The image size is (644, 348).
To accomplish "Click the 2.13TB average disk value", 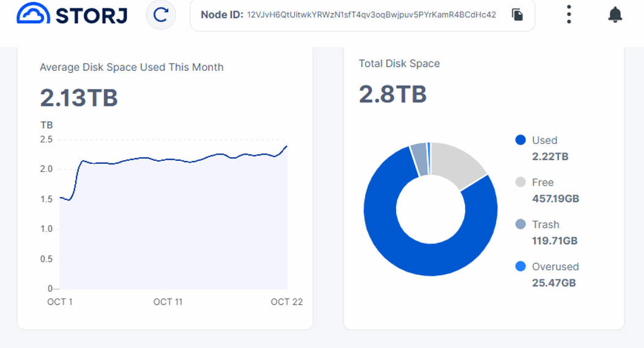I will click(79, 98).
